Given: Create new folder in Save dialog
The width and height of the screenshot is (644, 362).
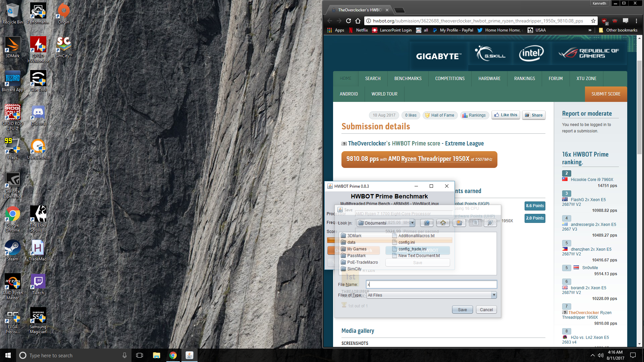Looking at the screenshot, I should click(459, 223).
